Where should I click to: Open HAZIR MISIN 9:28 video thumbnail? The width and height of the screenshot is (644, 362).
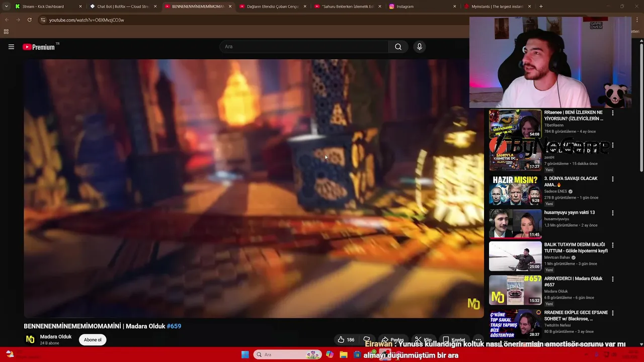coord(515,190)
